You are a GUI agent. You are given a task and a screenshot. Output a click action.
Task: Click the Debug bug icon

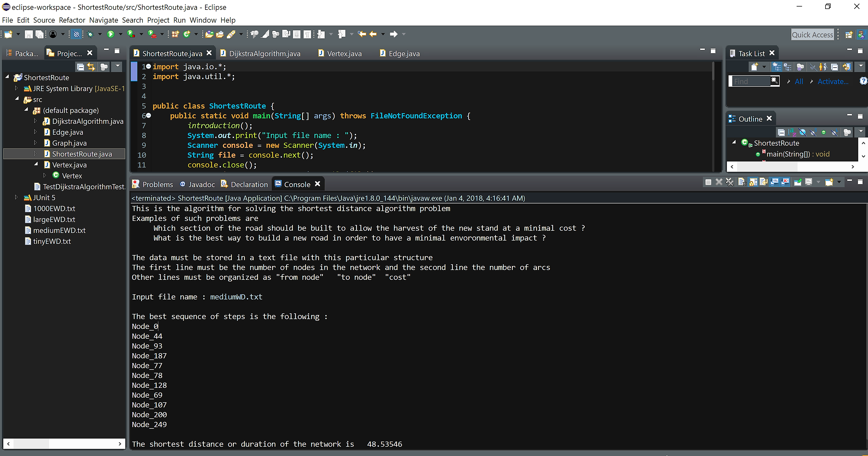[90, 34]
